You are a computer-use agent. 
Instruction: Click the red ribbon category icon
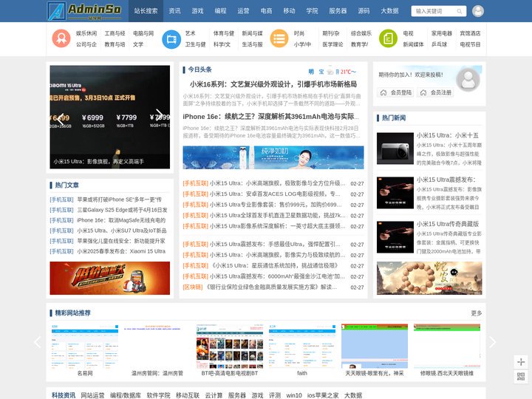[x=61, y=38]
